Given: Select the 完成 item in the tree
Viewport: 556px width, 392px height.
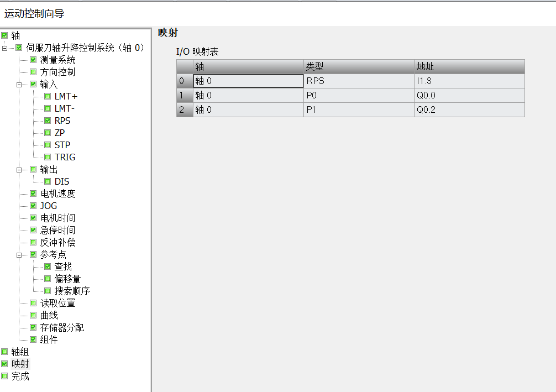Looking at the screenshot, I should (x=20, y=376).
